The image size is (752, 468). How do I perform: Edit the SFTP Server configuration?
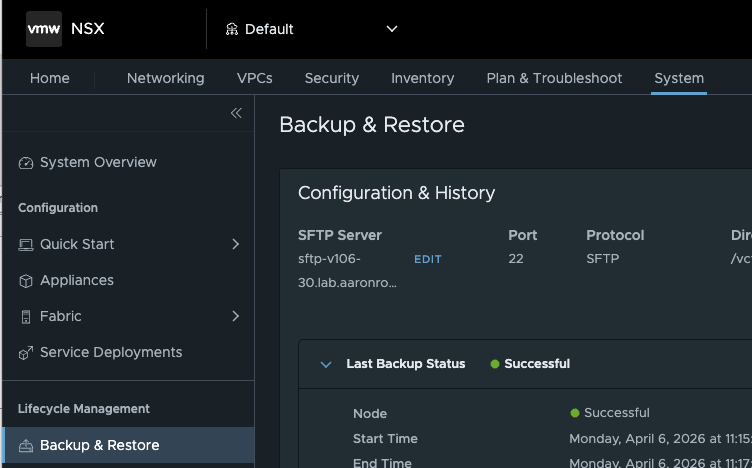coord(427,259)
